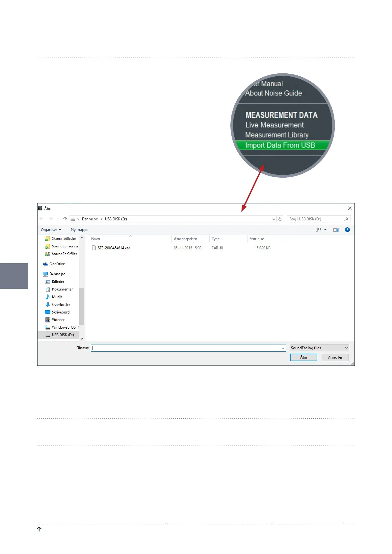Open the help question mark icon

(x=347, y=230)
